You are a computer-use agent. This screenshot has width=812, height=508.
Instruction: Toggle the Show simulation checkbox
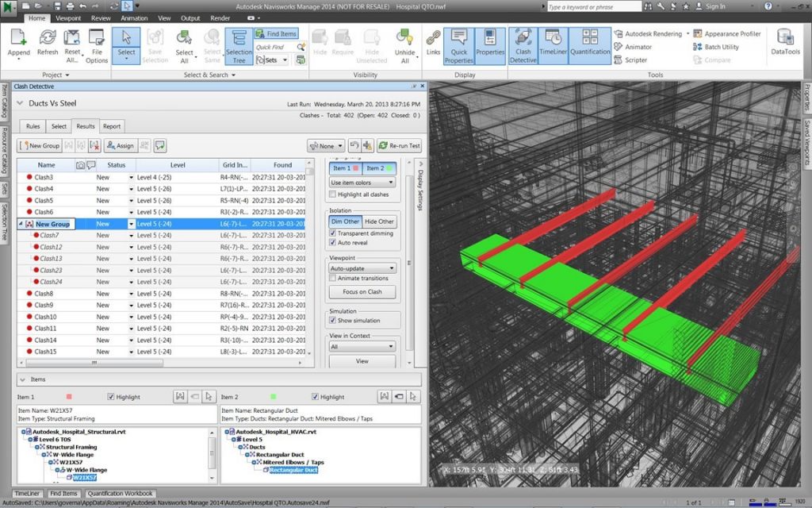pyautogui.click(x=332, y=321)
